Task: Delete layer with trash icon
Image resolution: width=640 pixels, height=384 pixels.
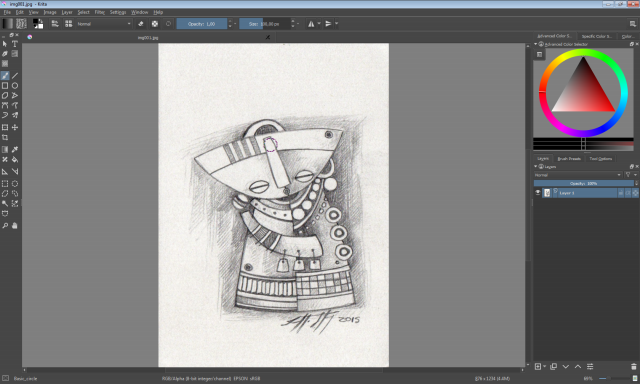Action: click(x=633, y=366)
